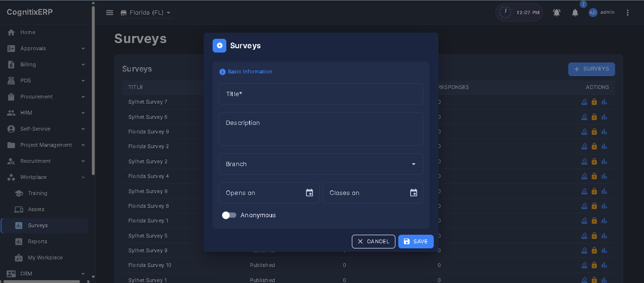The width and height of the screenshot is (644, 283).
Task: Open the Branch dropdown
Action: [x=321, y=164]
